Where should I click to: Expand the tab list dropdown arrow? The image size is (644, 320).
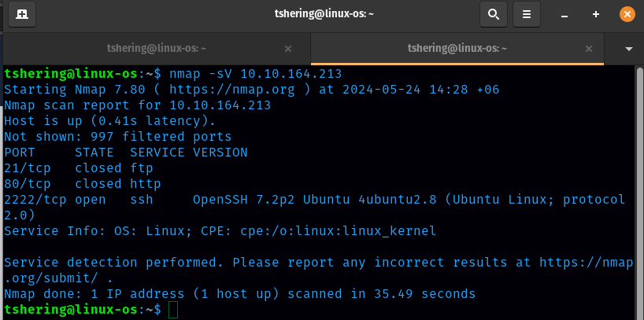click(628, 48)
